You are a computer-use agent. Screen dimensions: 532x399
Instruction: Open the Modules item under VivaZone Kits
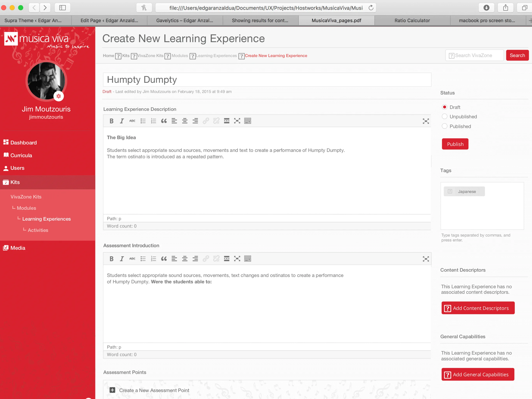coord(26,208)
